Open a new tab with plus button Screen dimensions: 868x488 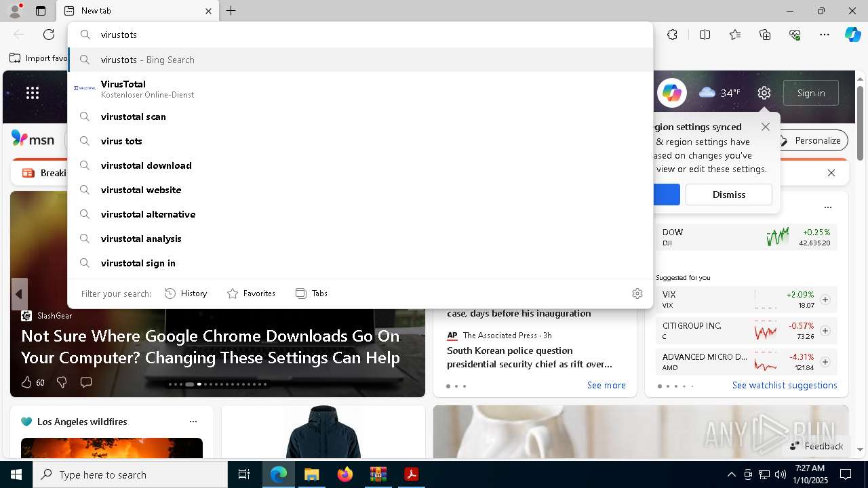coord(231,11)
